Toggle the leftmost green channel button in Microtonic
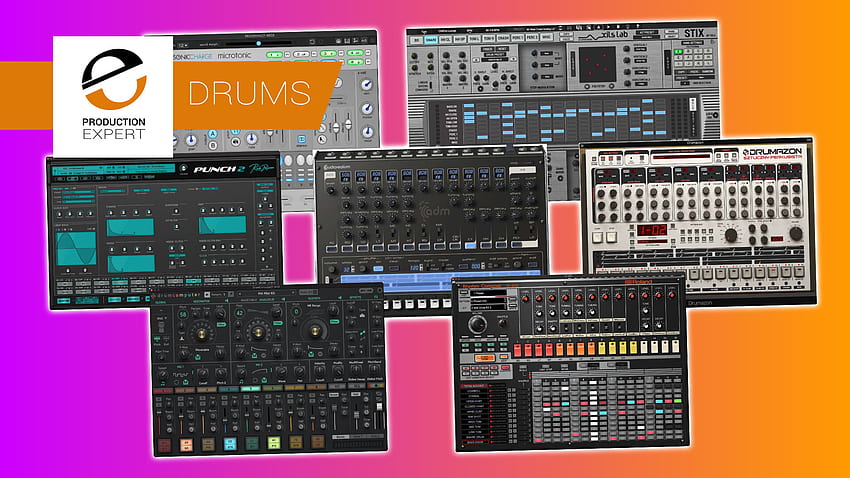The height and width of the screenshot is (478, 850). (274, 55)
